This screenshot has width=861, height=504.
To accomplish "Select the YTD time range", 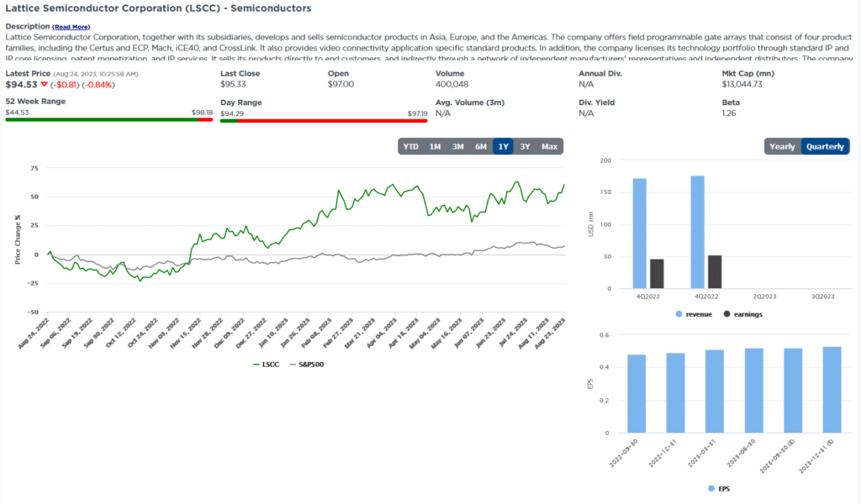I will (x=410, y=146).
